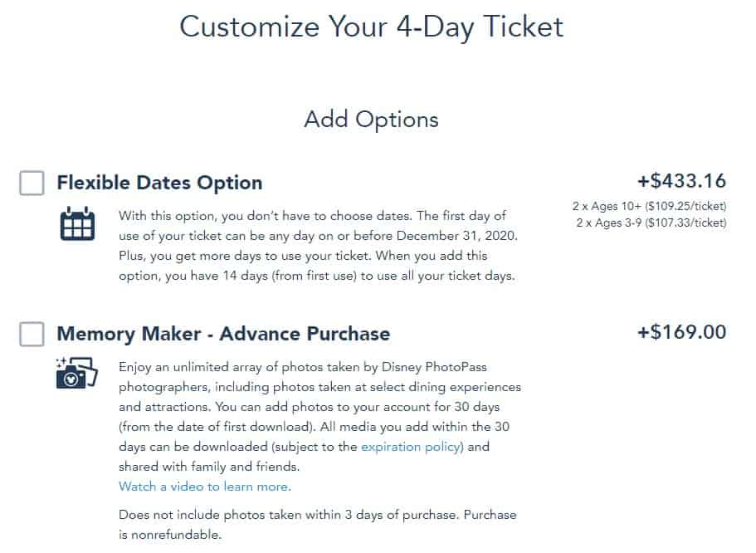Click the calendar icon beside Flexible Dates

77,223
